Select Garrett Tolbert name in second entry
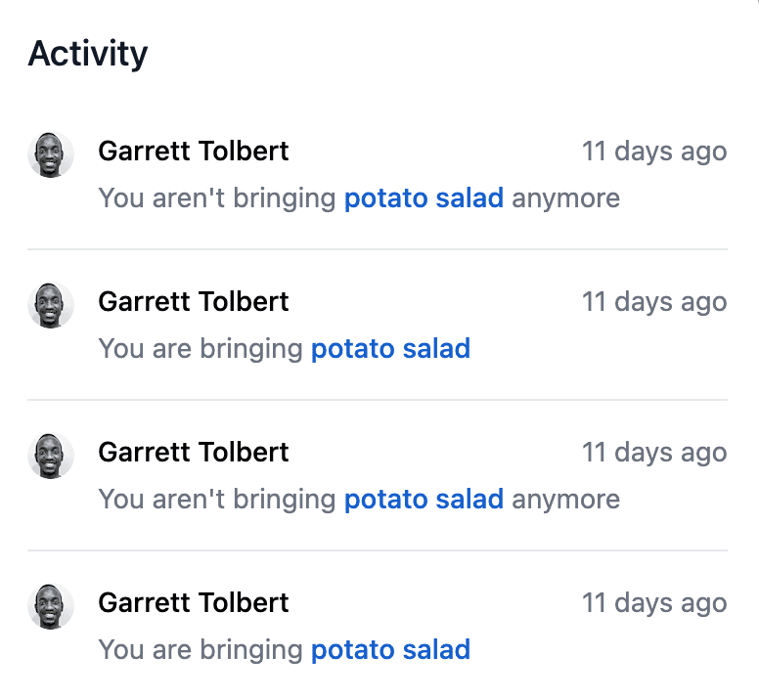Image resolution: width=759 pixels, height=700 pixels. [x=194, y=301]
